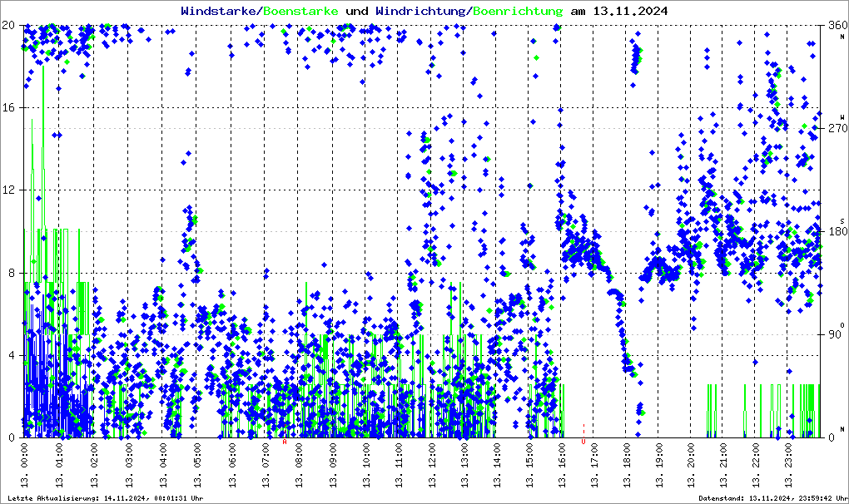The image size is (849, 504).
Task: Click the compass letter 'W' on right axis
Action: [x=842, y=116]
